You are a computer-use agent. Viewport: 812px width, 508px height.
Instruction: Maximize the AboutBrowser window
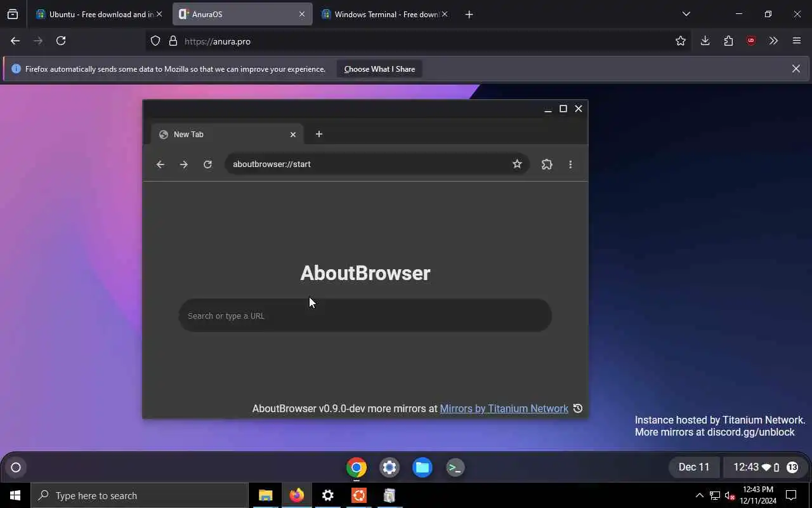click(563, 109)
